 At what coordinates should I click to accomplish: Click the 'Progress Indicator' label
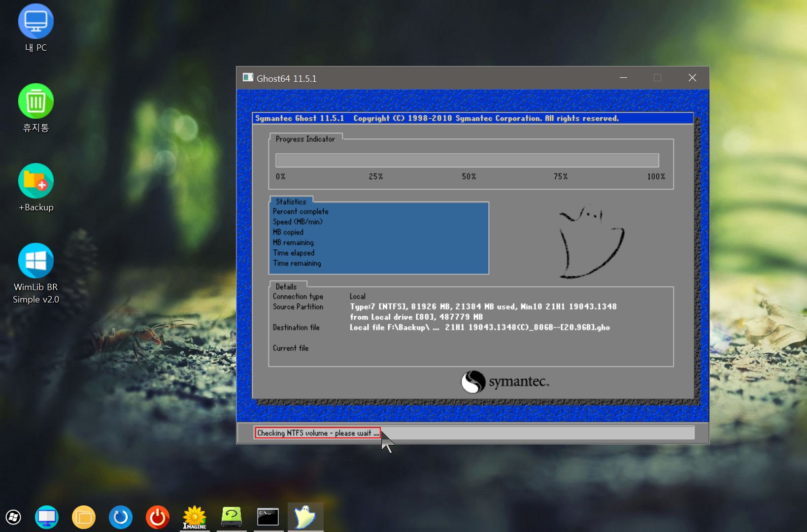[x=305, y=139]
